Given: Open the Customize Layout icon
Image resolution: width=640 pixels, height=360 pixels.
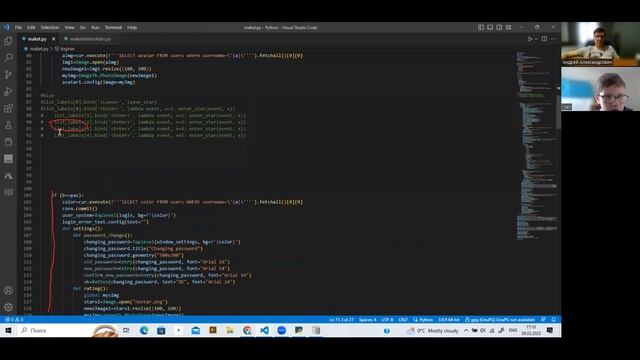Looking at the screenshot, I should coord(509,27).
